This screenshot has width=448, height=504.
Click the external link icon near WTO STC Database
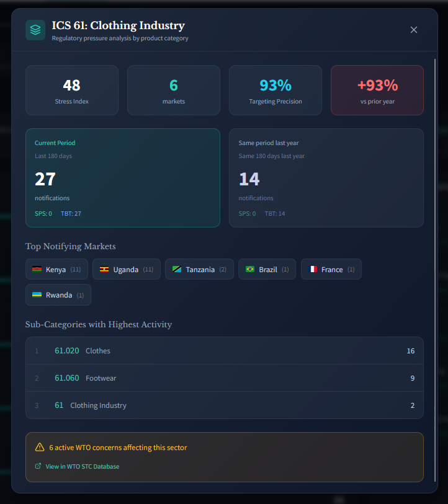tap(38, 466)
